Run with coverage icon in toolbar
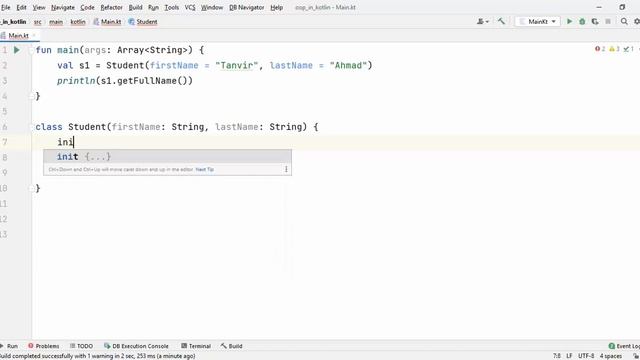Viewport: 640px width, 360px height. pos(595,22)
